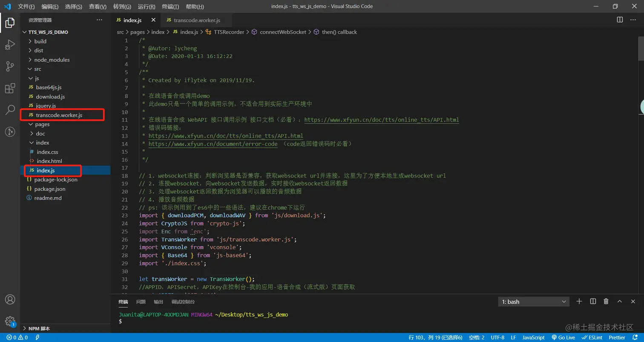Open Explorer more actions ellipsis
The width and height of the screenshot is (644, 342).
click(99, 20)
